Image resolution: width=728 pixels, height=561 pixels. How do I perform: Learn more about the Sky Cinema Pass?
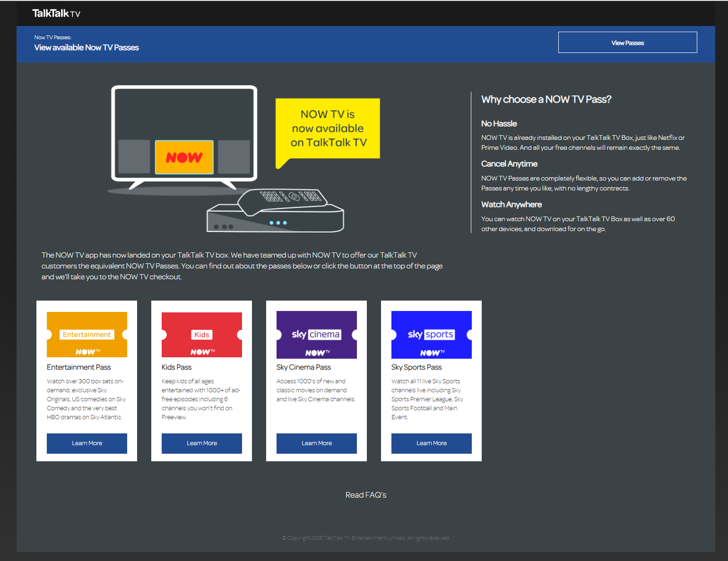pos(317,443)
